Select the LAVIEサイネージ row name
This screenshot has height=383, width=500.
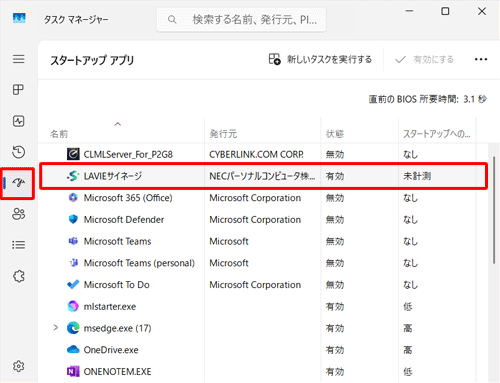113,176
